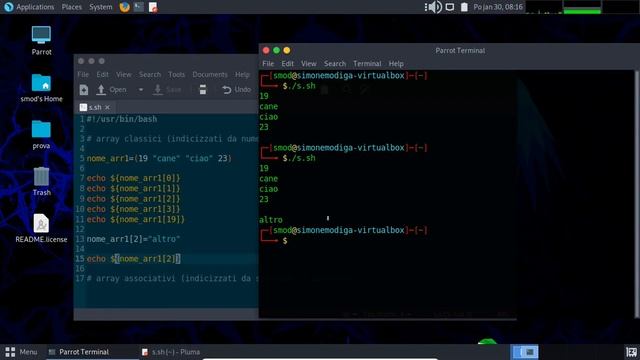The width and height of the screenshot is (640, 360).
Task: Switch to Parrot Terminal taskbar entry
Action: [x=92, y=352]
